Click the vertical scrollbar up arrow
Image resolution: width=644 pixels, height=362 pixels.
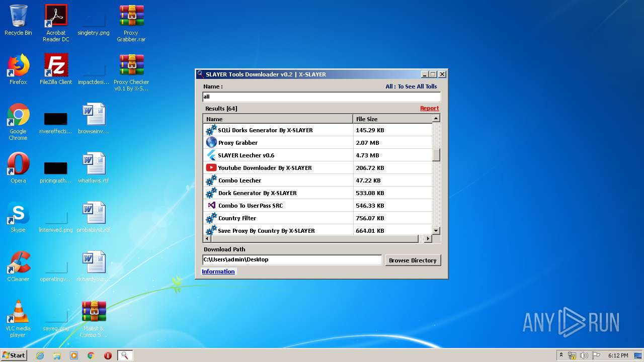point(436,118)
